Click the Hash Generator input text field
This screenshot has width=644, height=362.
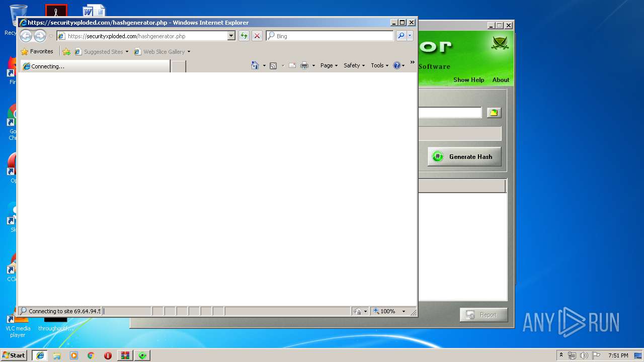[450, 113]
